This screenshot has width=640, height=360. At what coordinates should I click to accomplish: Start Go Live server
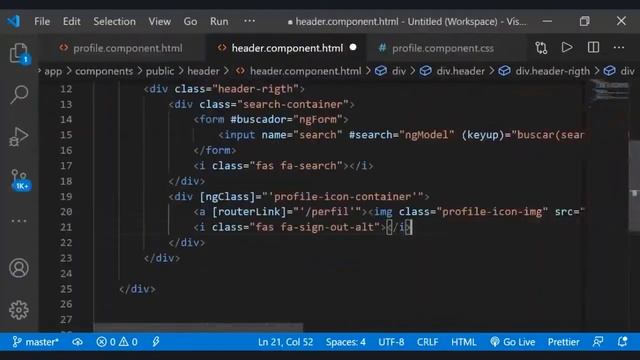click(512, 342)
